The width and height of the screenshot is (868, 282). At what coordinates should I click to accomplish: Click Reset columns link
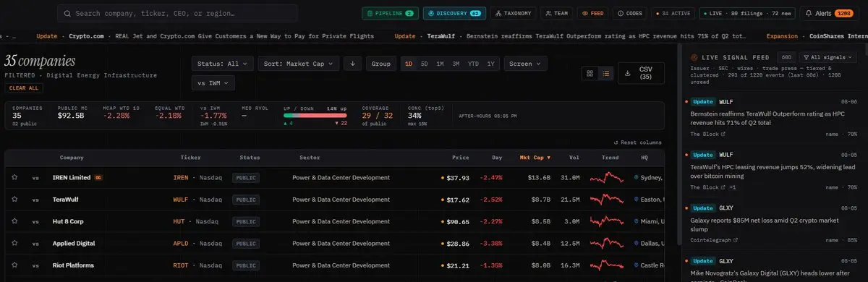[637, 142]
